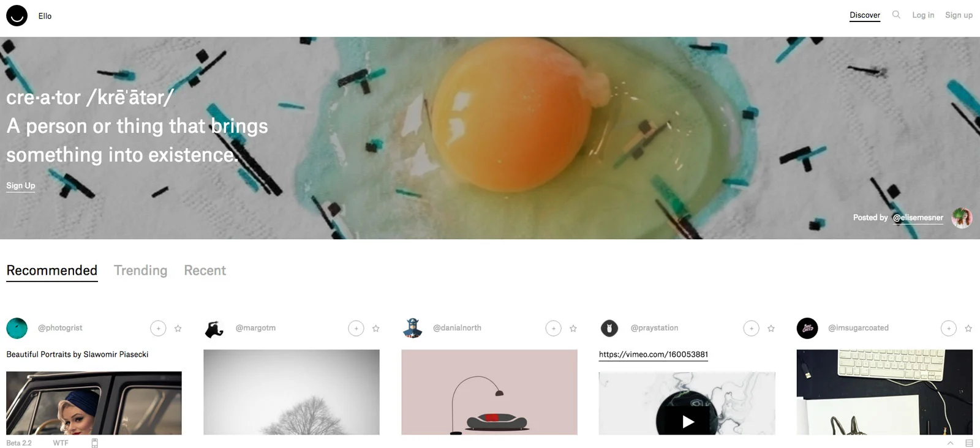Switch to the Recent tab

point(205,271)
